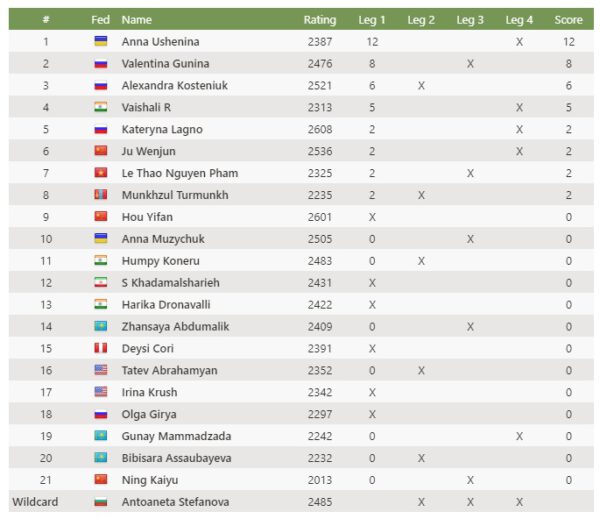Viewport: 600px width, 526px height.
Task: Click the Mongolia flag beside Munkhzul Turmunkh
Action: click(x=100, y=195)
